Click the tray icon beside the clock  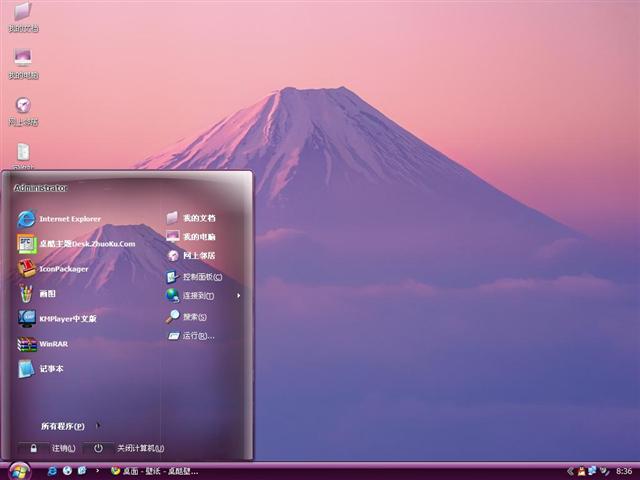coord(604,471)
